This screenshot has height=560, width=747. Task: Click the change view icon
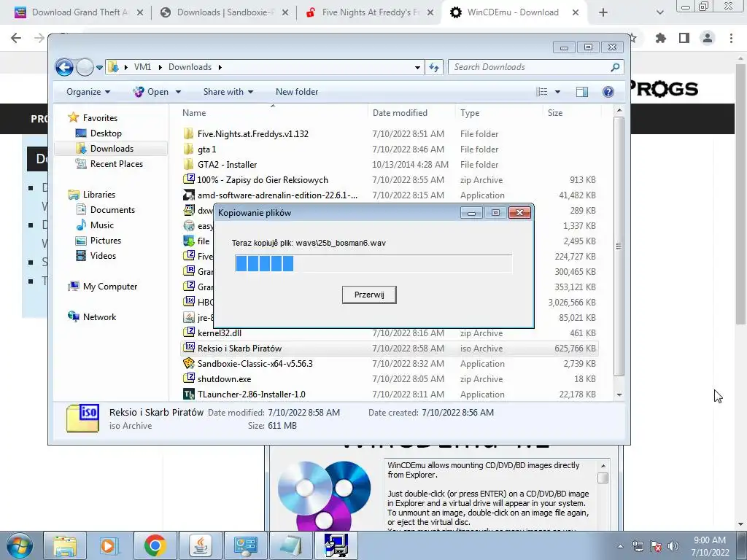pyautogui.click(x=542, y=92)
